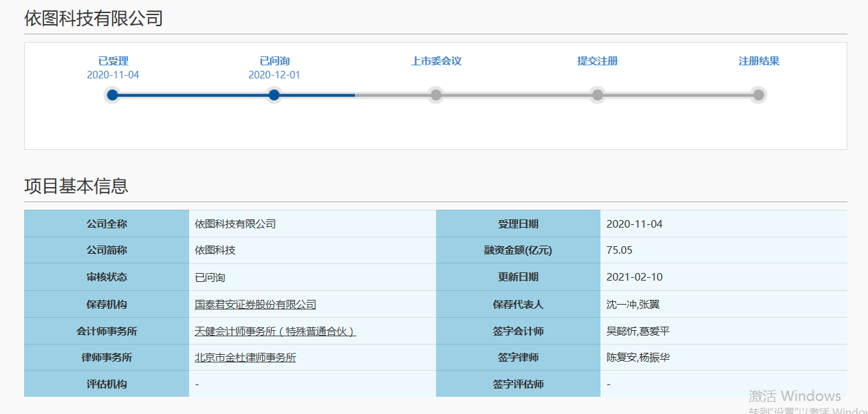The width and height of the screenshot is (868, 414).
Task: Click the 公司全称 header cell
Action: tap(107, 224)
